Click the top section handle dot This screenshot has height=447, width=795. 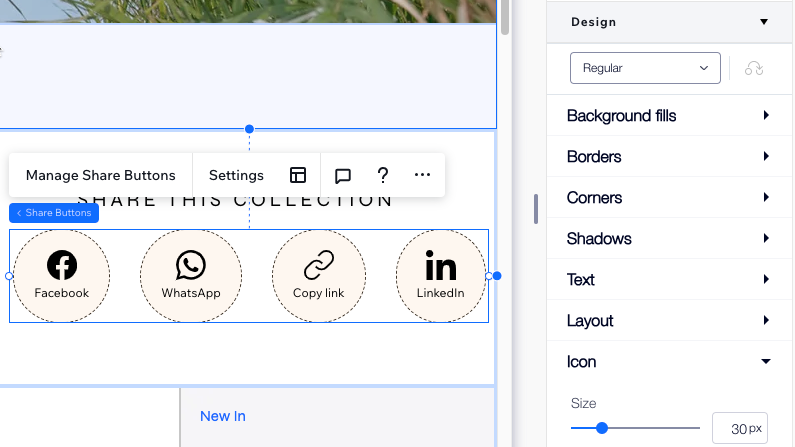coord(249,129)
